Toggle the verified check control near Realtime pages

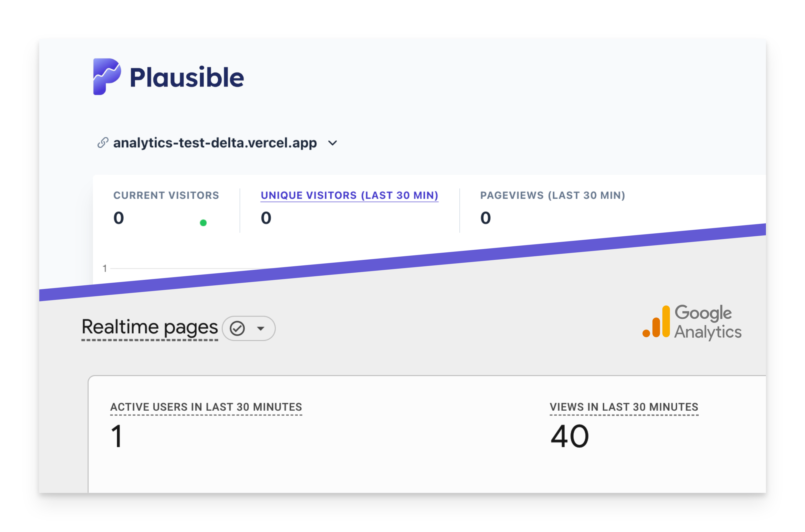238,328
